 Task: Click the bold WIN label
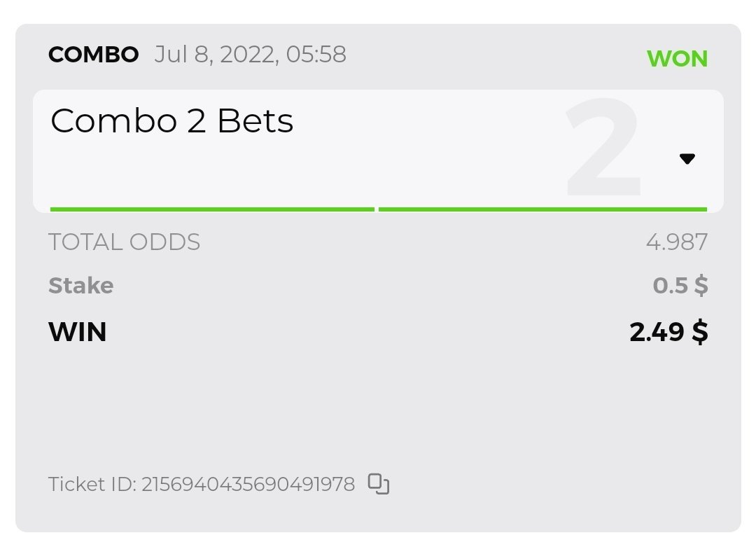(77, 331)
